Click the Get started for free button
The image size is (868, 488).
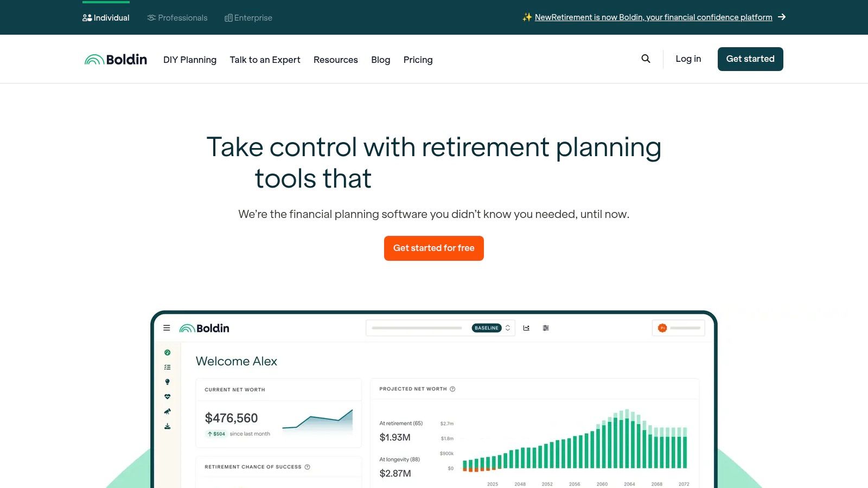click(x=433, y=248)
